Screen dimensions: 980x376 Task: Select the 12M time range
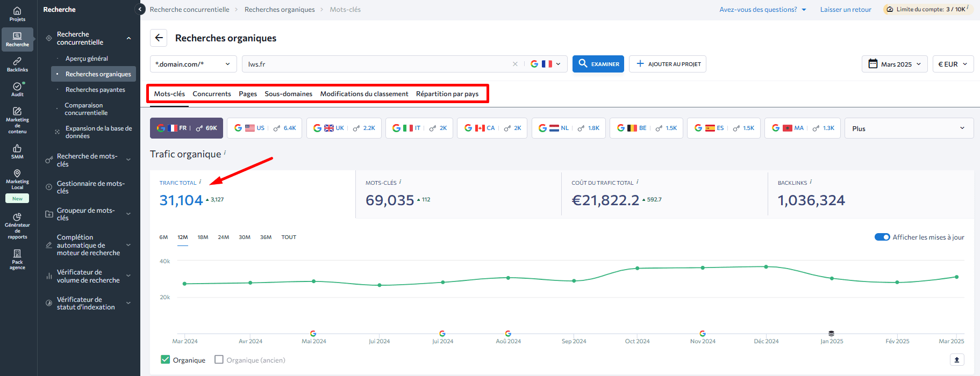(183, 237)
